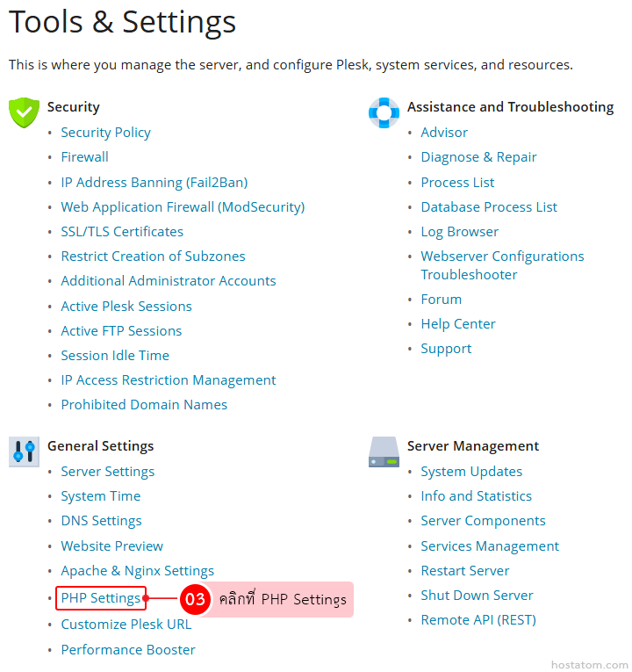Image resolution: width=632 pixels, height=672 pixels.
Task: Open Remote API (REST) link
Action: [x=478, y=620]
